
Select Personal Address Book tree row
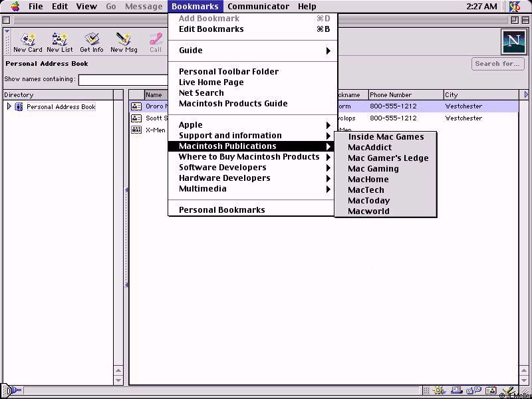61,107
